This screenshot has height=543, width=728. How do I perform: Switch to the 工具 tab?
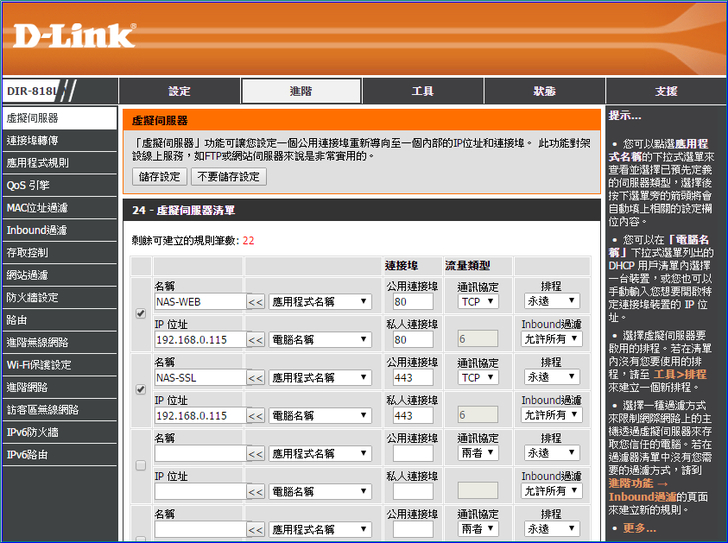[x=422, y=91]
